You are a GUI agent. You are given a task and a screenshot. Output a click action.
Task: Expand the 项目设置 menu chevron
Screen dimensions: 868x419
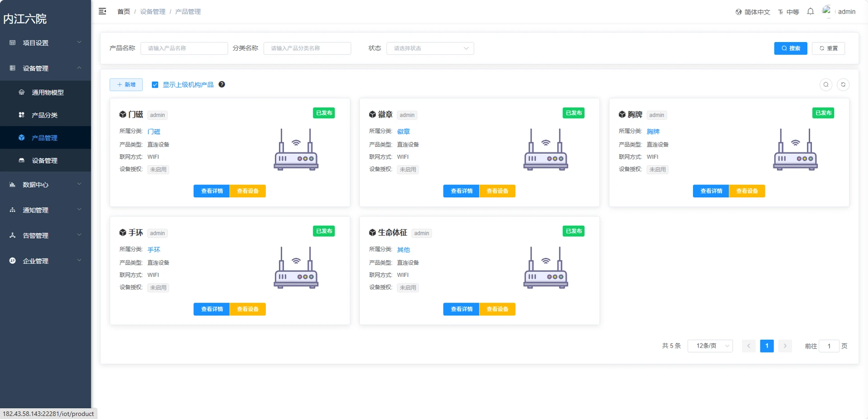click(x=79, y=43)
